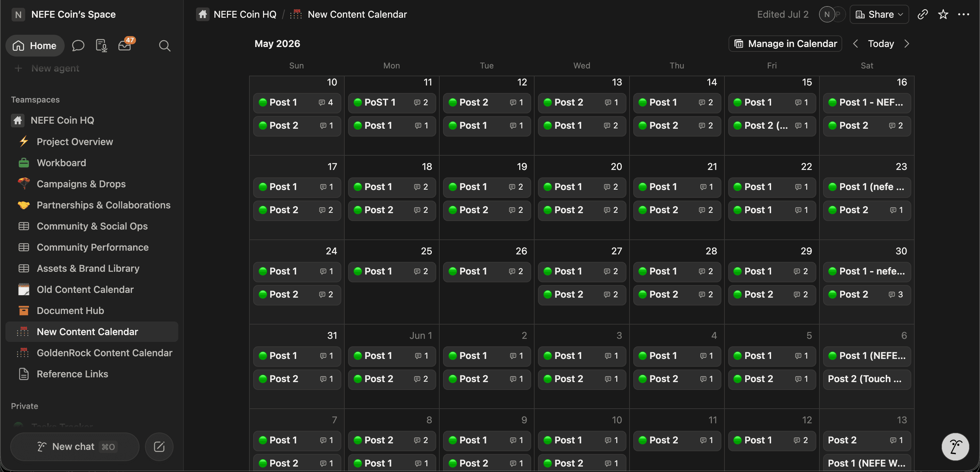The image size is (980, 472).
Task: Click the compose new page pencil icon
Action: tap(159, 446)
